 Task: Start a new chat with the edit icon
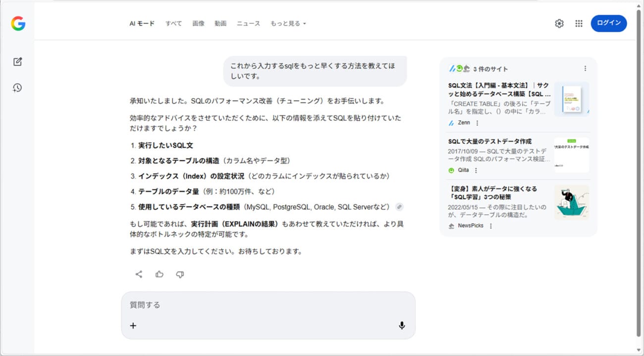[x=18, y=62]
